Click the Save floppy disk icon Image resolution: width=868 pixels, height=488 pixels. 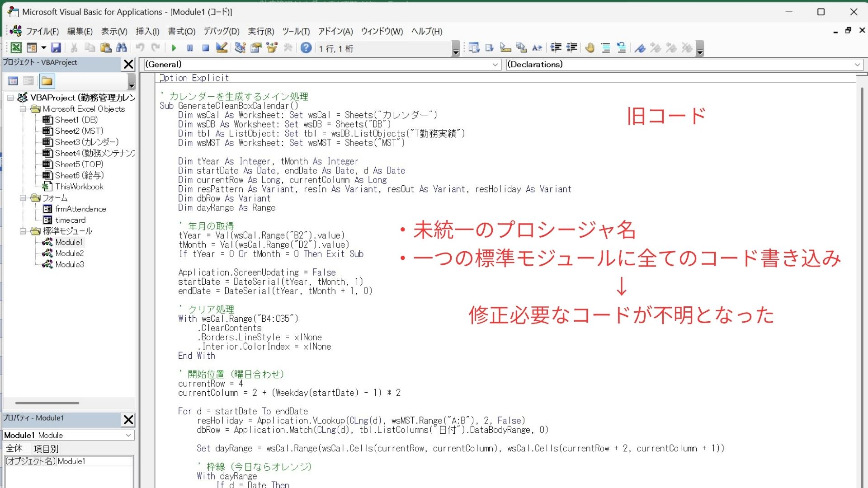56,48
